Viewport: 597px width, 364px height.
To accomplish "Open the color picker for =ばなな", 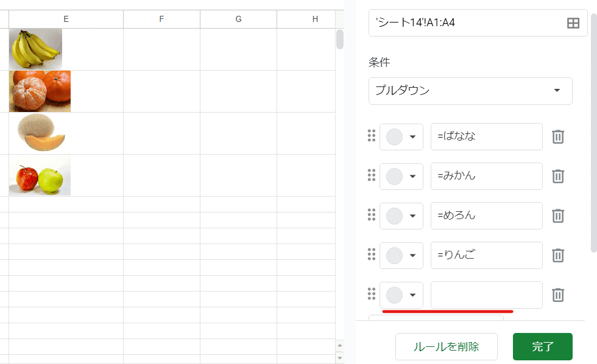I will (x=401, y=137).
